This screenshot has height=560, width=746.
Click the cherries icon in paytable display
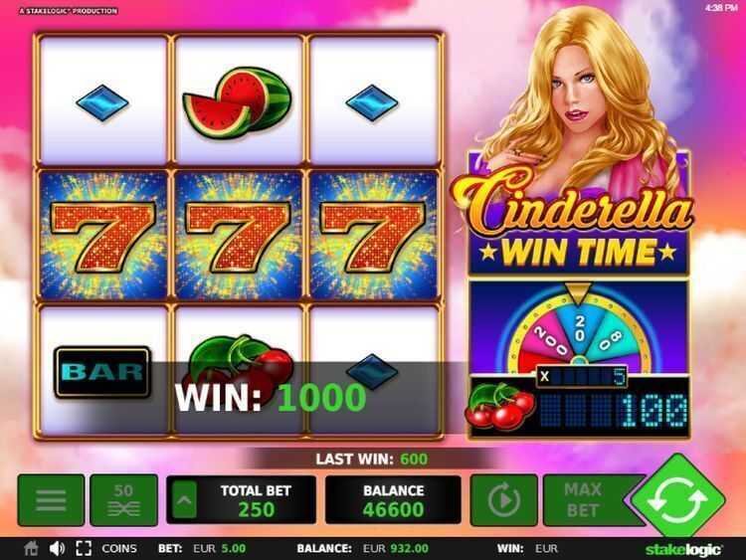pyautogui.click(x=500, y=406)
